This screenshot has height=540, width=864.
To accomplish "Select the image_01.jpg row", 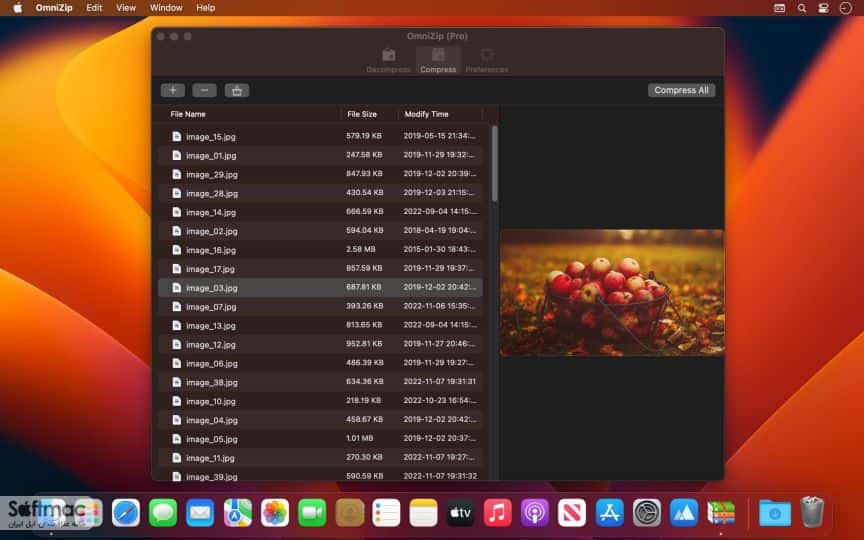I will click(x=320, y=155).
